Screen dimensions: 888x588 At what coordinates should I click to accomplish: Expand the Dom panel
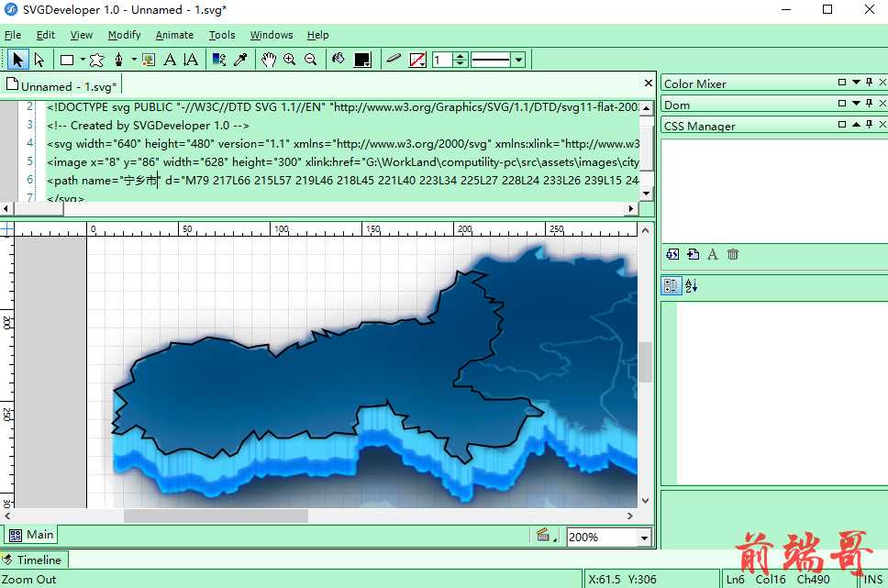click(x=856, y=103)
